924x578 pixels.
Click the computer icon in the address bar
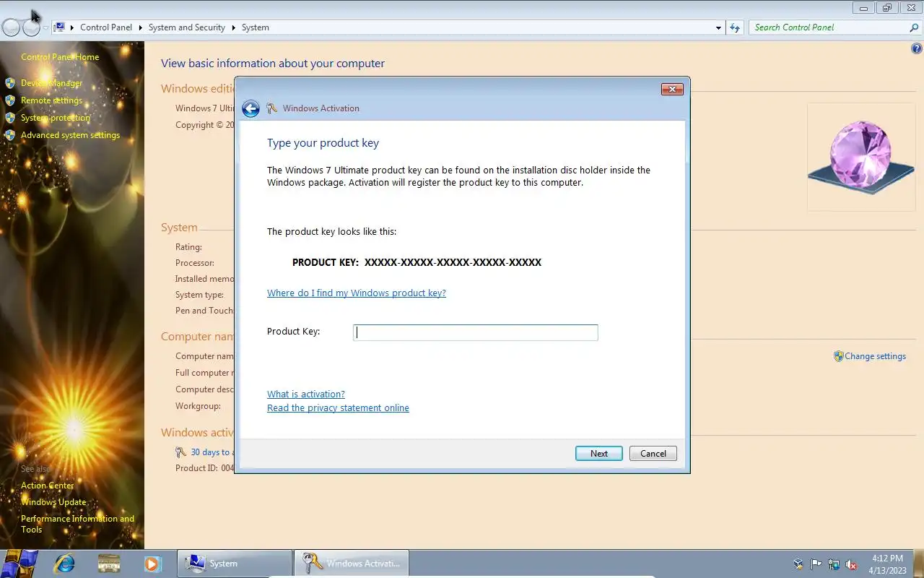[x=60, y=27]
